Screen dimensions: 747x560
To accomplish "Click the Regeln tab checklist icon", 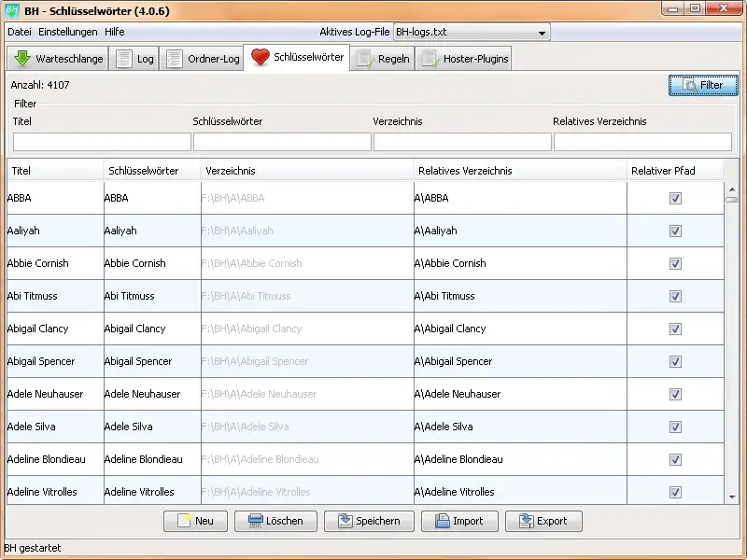I will coord(364,59).
